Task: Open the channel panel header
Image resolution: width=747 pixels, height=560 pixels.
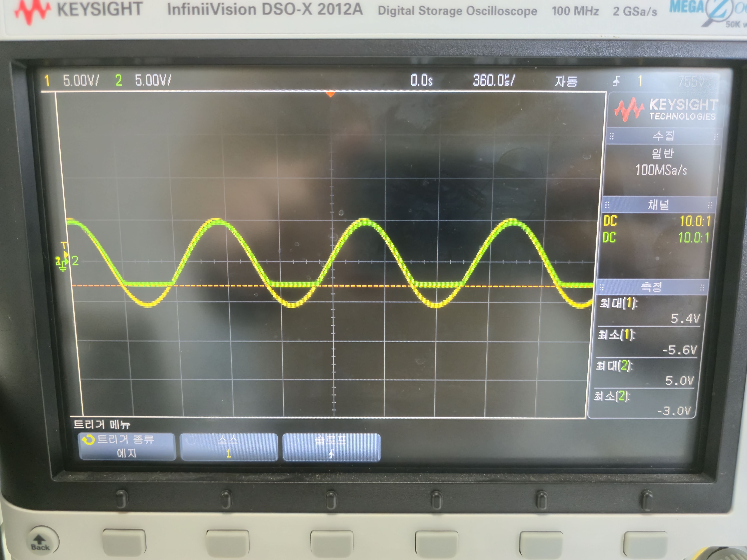Action: [658, 205]
